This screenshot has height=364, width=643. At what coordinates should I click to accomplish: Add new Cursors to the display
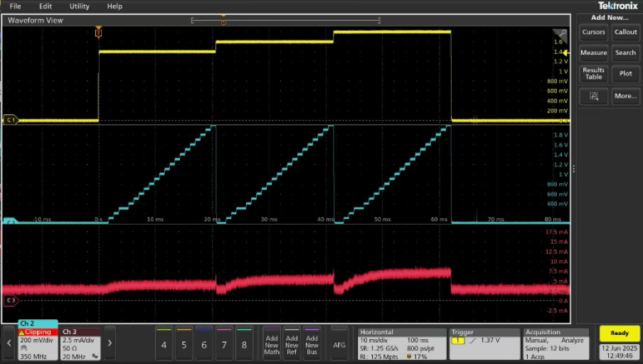(x=593, y=32)
